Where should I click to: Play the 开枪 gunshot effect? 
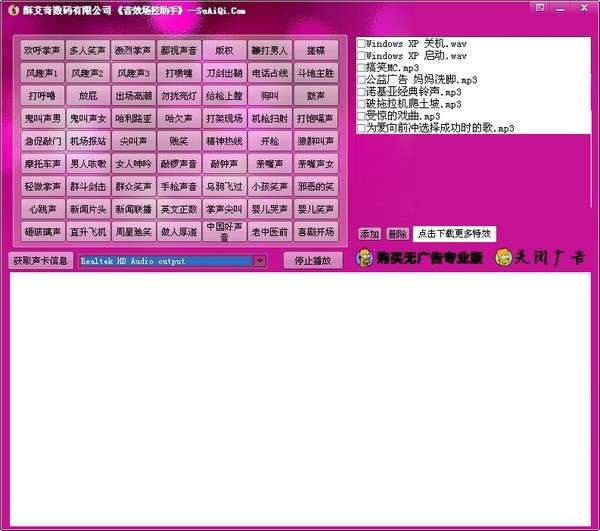[270, 141]
